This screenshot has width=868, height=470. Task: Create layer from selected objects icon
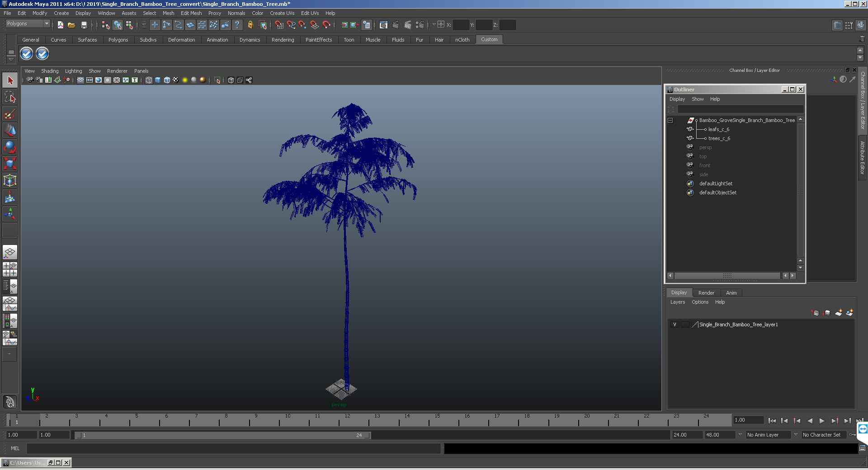(x=849, y=313)
